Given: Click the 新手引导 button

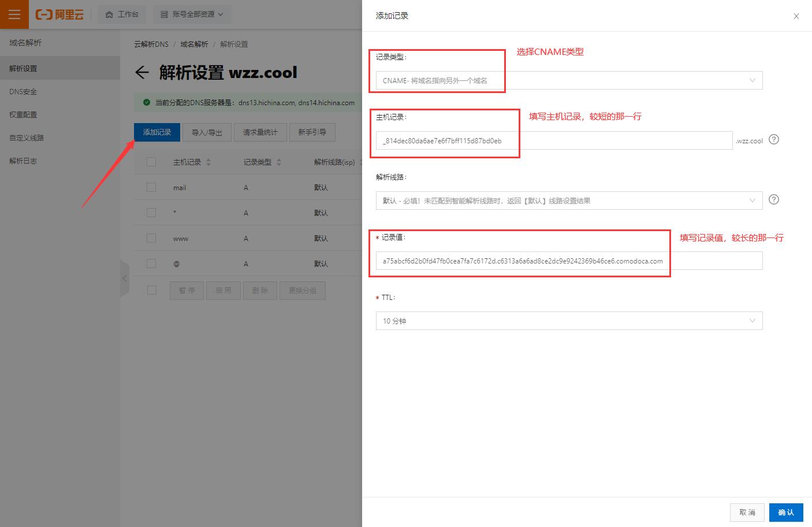Looking at the screenshot, I should click(312, 132).
